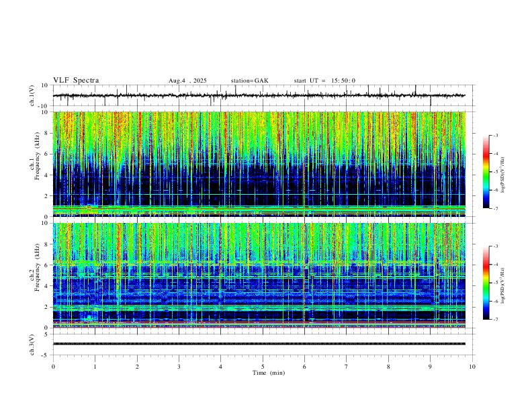Viewport: 532px width, 411px height.
Task: Click the "-3" label on ch.1 colorbar
Action: [495, 135]
